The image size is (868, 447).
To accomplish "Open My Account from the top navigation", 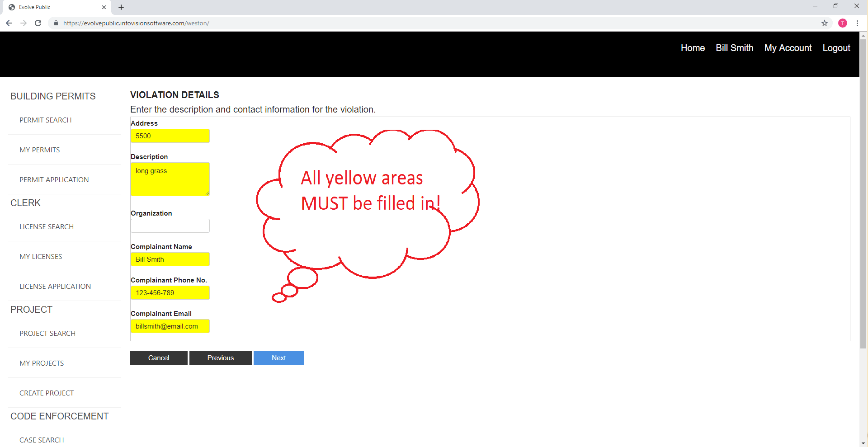I will [x=788, y=48].
